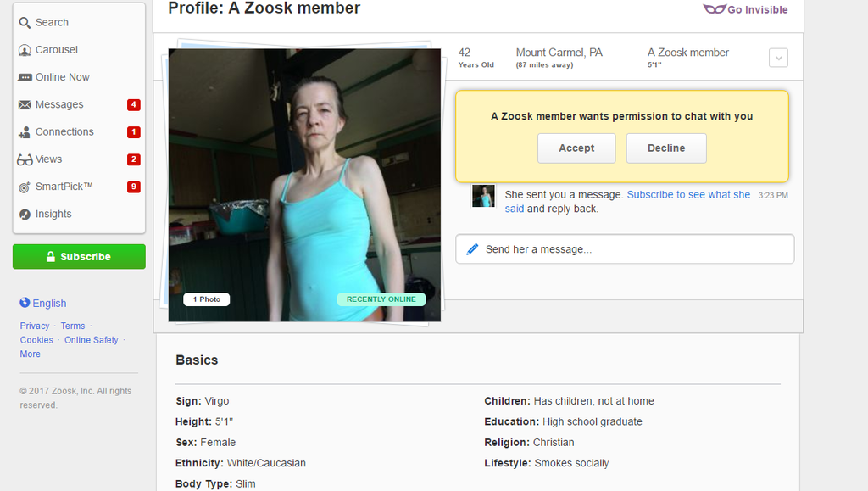Expand the profile options dropdown arrow
This screenshot has height=491, width=868.
(x=778, y=58)
